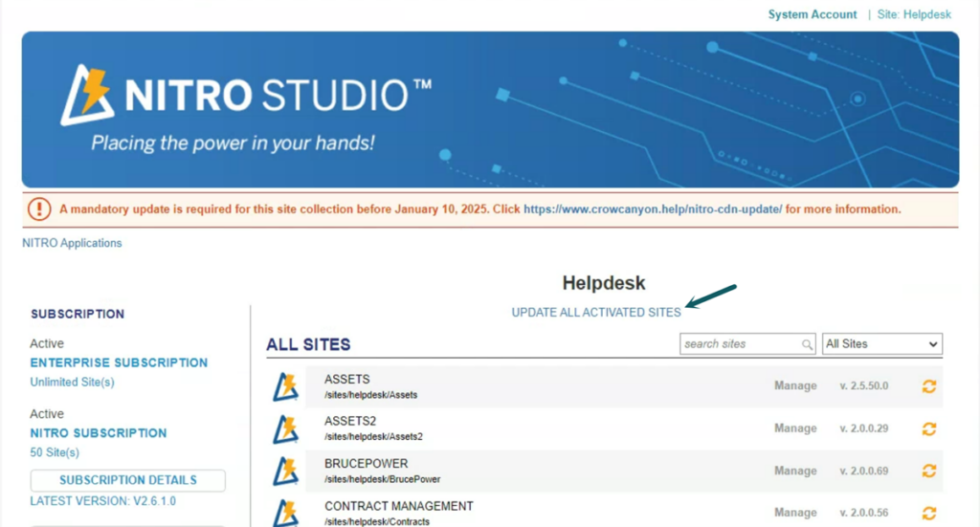Click Manage for the ASSETS site
This screenshot has height=527, width=980.
[x=795, y=385]
